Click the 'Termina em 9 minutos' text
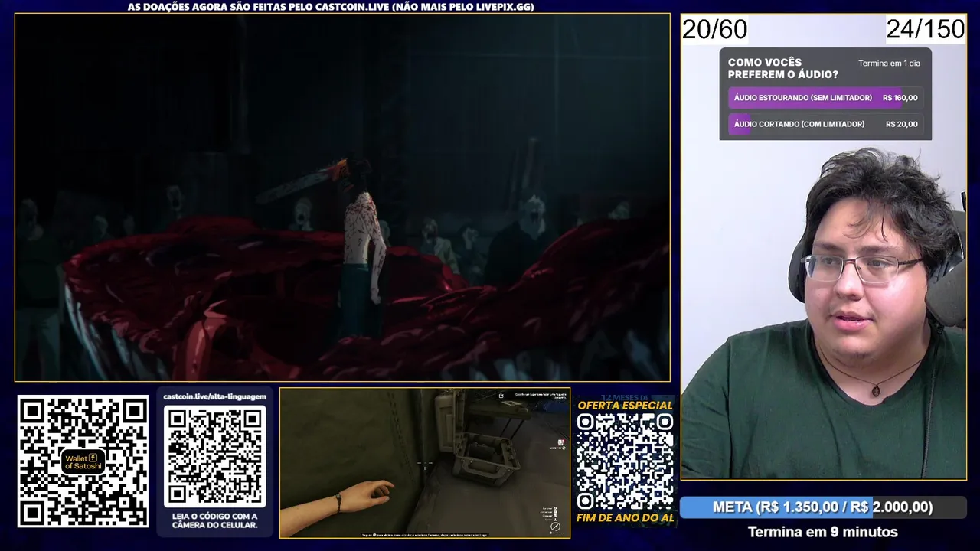 point(822,532)
